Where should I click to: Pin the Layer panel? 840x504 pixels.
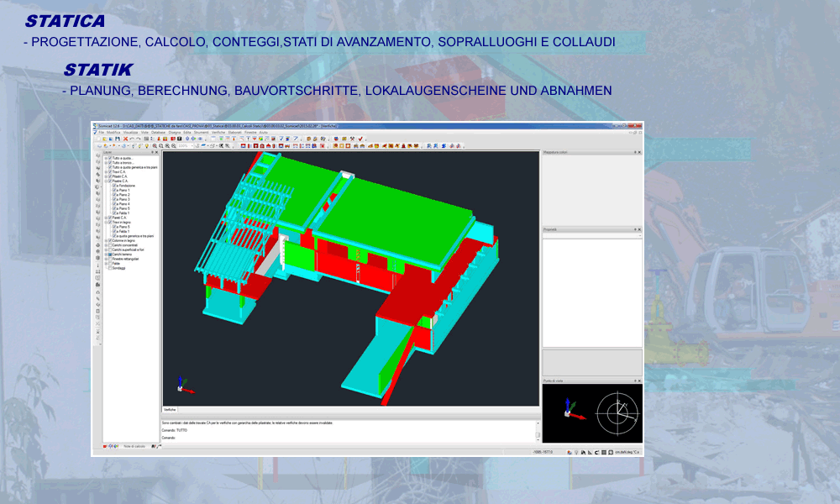click(153, 152)
